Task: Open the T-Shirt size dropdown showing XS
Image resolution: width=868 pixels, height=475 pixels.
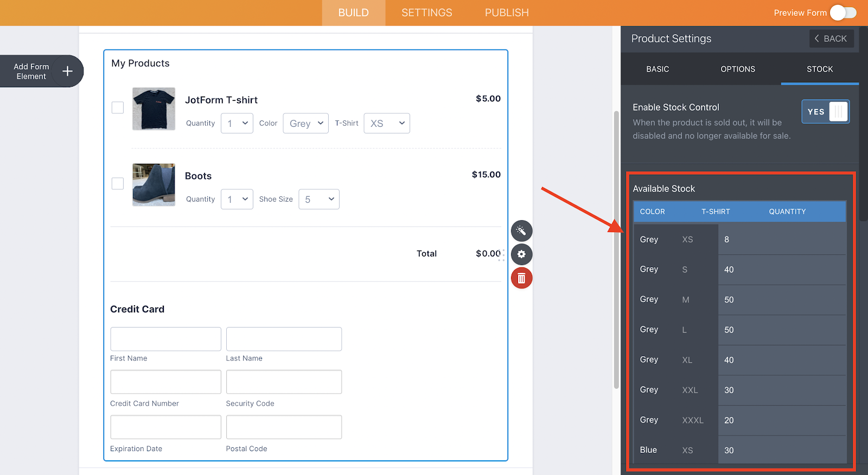Action: tap(387, 123)
